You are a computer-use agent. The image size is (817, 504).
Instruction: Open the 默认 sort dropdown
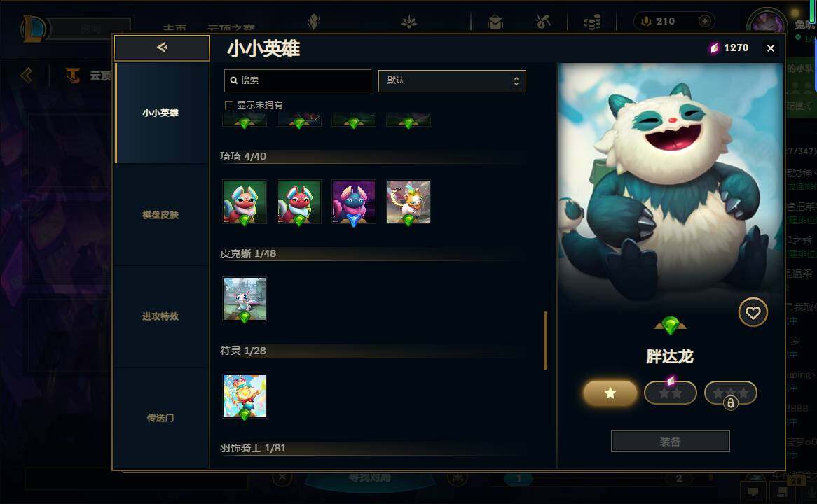pyautogui.click(x=452, y=80)
